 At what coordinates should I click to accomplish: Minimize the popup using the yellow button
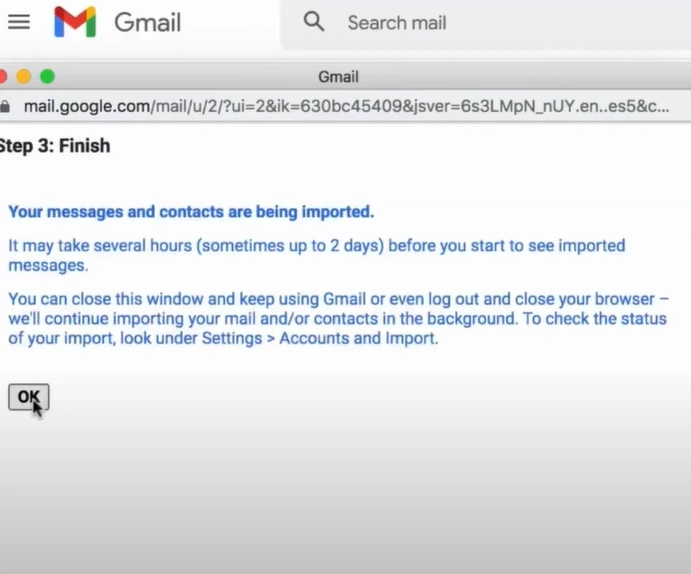point(24,77)
